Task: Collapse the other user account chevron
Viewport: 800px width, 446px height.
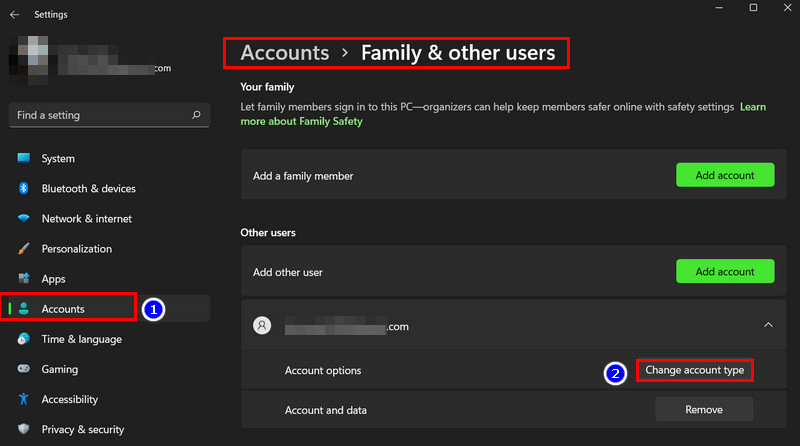Action: pyautogui.click(x=767, y=325)
